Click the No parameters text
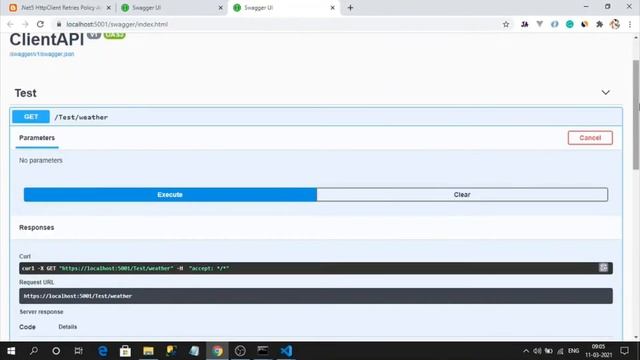The height and width of the screenshot is (360, 640). point(41,160)
